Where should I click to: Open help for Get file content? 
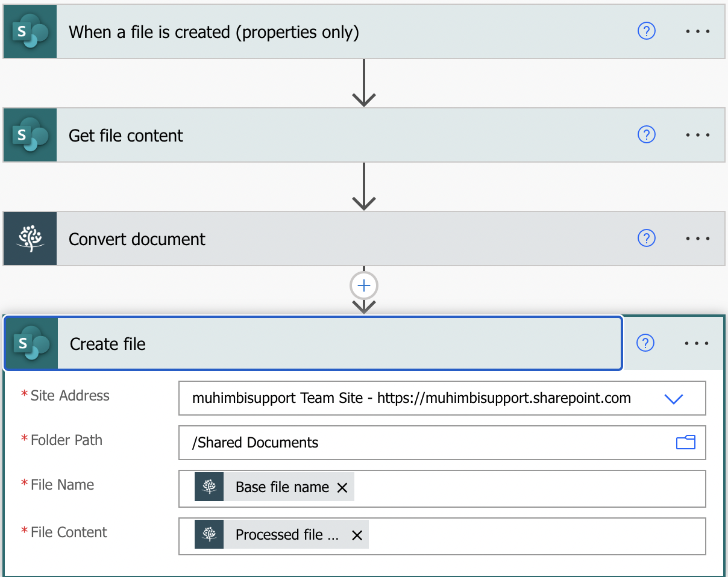pyautogui.click(x=647, y=135)
